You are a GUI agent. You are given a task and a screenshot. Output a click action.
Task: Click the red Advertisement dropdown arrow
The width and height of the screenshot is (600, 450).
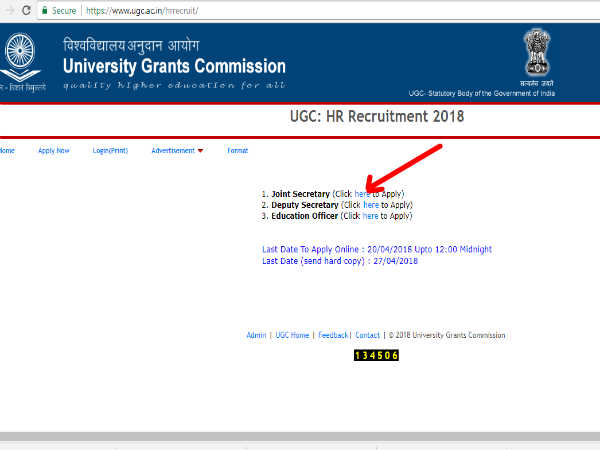point(200,151)
